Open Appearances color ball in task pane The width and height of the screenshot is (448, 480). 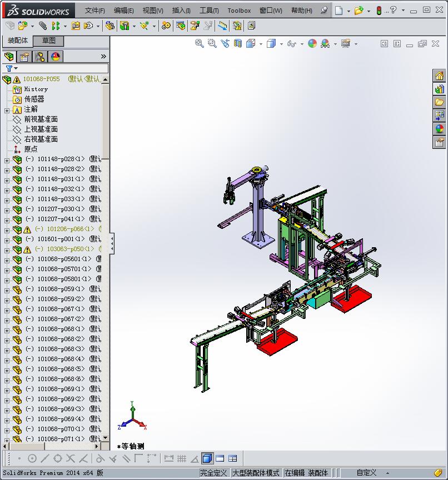(439, 129)
